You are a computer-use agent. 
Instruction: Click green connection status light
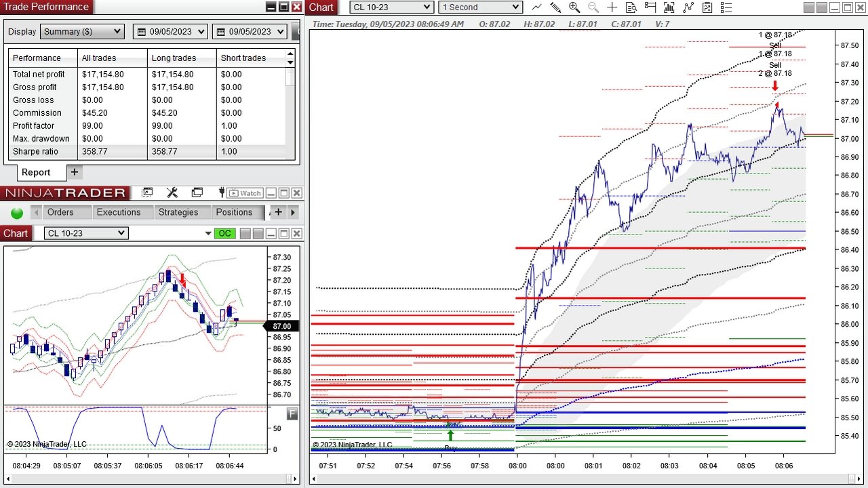pyautogui.click(x=17, y=213)
